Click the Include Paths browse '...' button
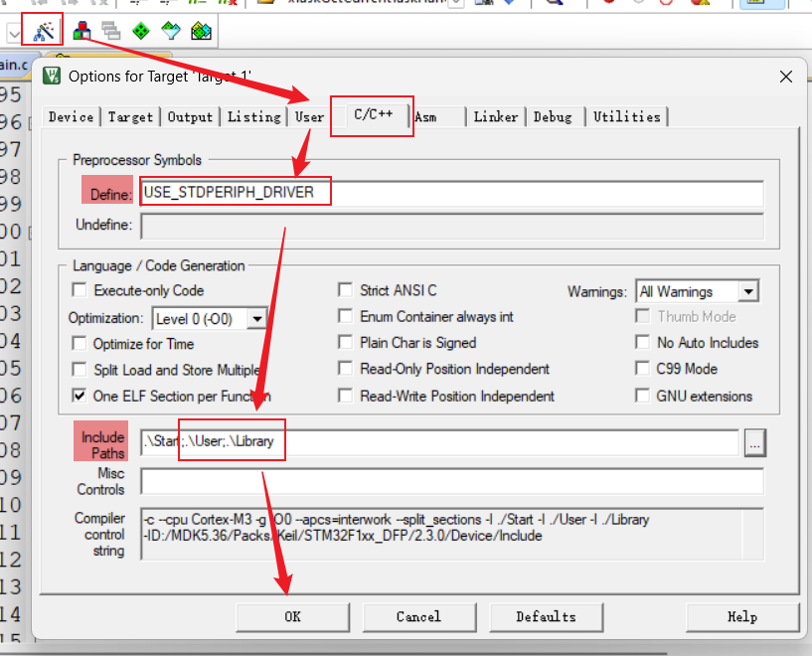Image resolution: width=812 pixels, height=656 pixels. point(755,443)
